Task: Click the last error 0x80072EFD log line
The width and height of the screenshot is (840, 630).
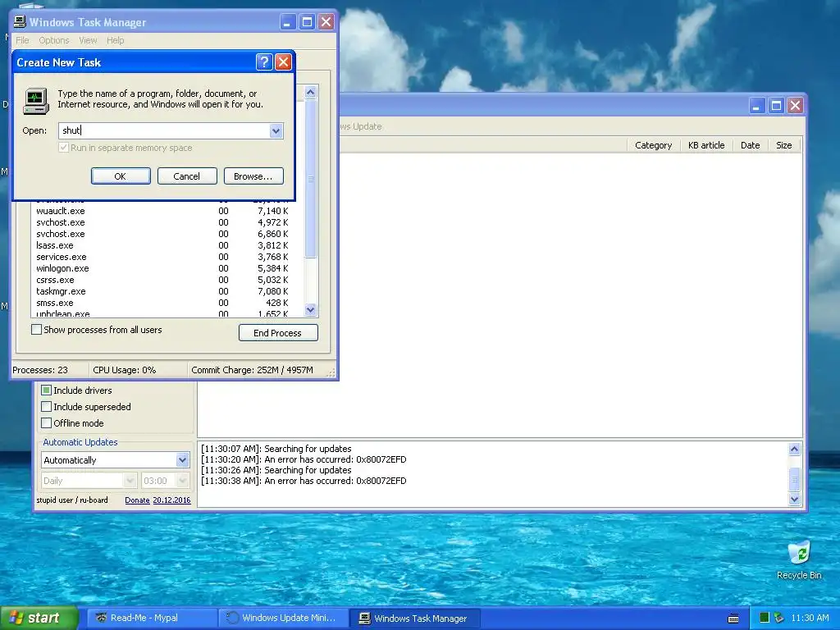Action: (304, 481)
